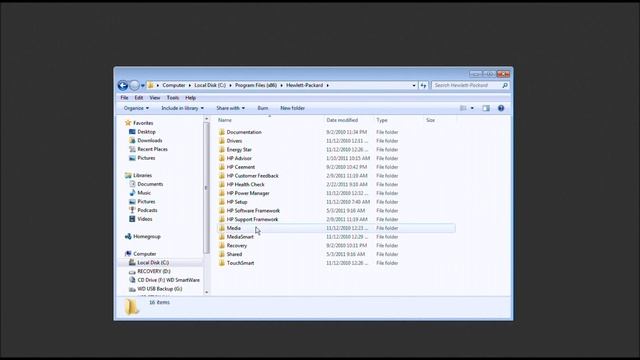
Task: Change view with the views icon
Action: click(463, 108)
